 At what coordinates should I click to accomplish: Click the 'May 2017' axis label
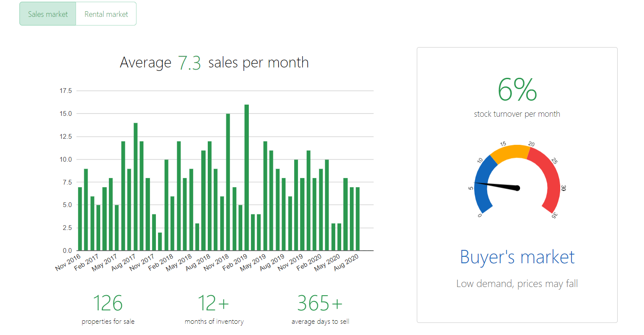105,262
